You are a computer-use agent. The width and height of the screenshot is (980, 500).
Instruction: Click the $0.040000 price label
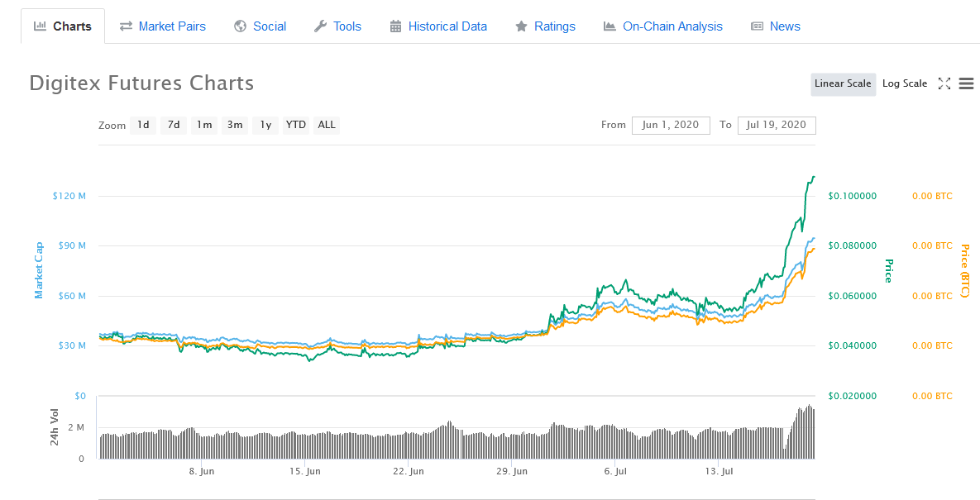tap(853, 345)
